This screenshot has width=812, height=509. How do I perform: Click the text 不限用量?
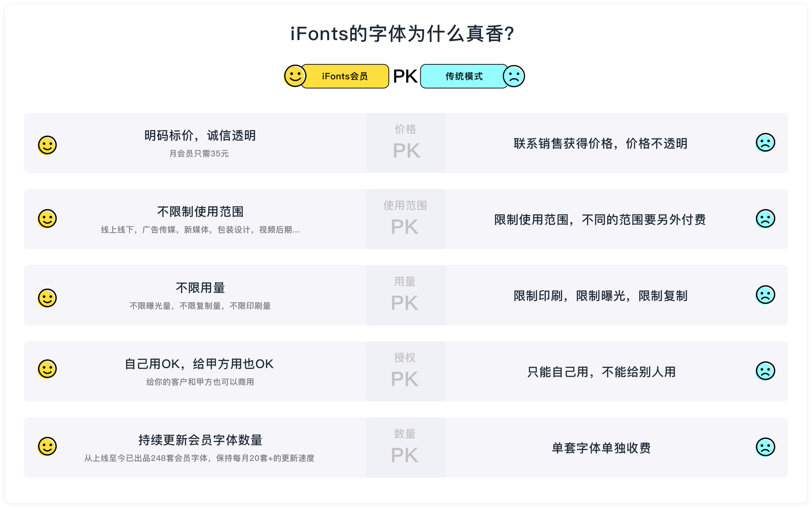[200, 288]
